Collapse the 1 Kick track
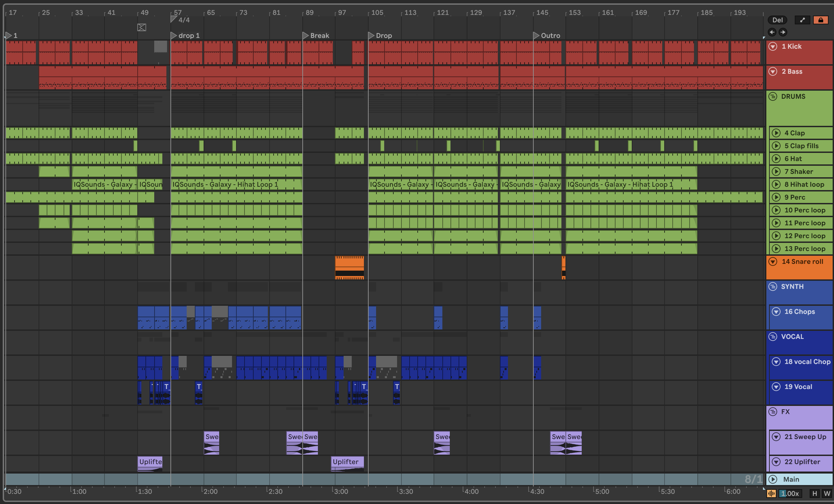Screen dimensions: 834x504 773,46
